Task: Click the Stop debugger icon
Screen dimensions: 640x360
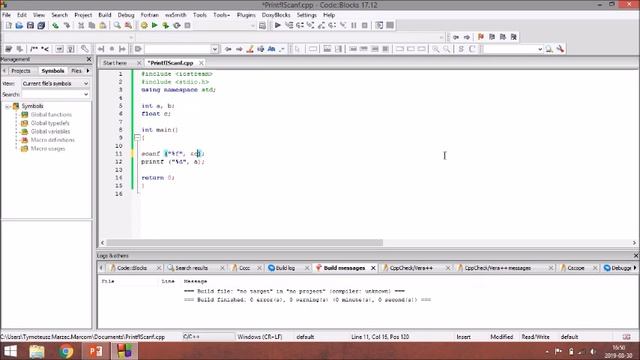Action: pos(365,25)
